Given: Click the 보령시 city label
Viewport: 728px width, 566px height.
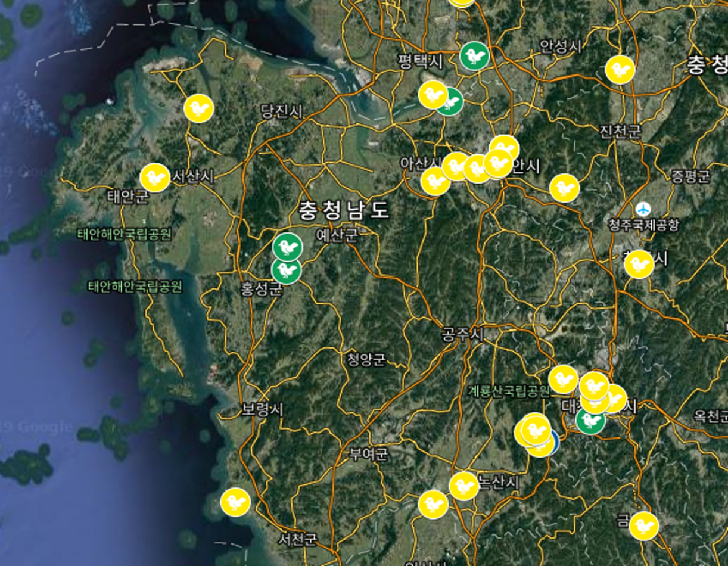Looking at the screenshot, I should click(263, 410).
